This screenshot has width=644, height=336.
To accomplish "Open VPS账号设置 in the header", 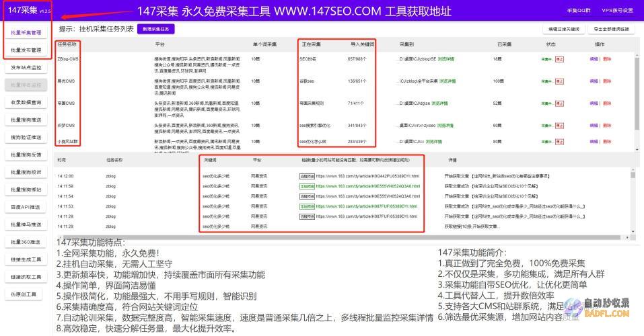I will coord(617,11).
